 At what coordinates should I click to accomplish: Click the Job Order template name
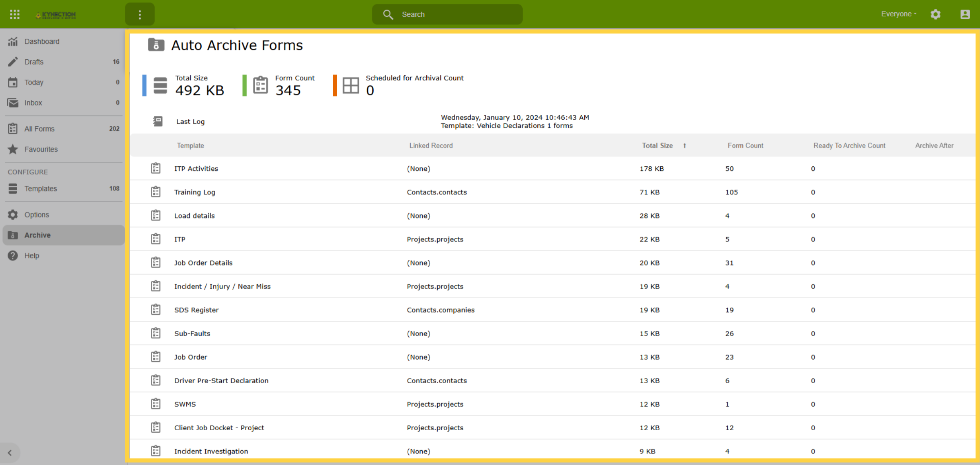tap(191, 357)
